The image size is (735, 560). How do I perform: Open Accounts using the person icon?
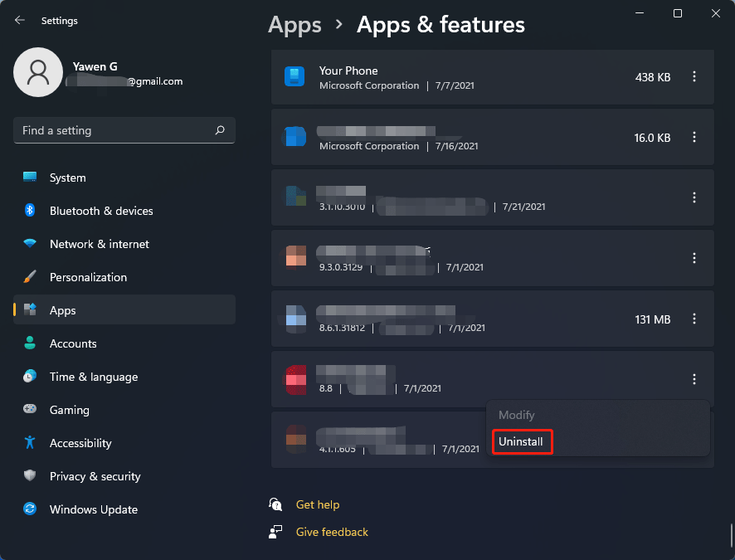coord(30,343)
